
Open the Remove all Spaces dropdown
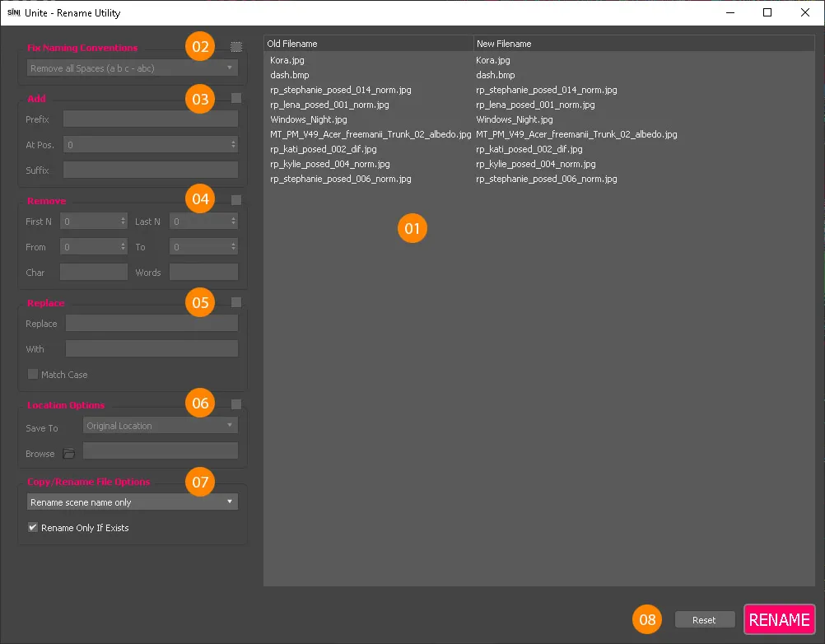[132, 68]
